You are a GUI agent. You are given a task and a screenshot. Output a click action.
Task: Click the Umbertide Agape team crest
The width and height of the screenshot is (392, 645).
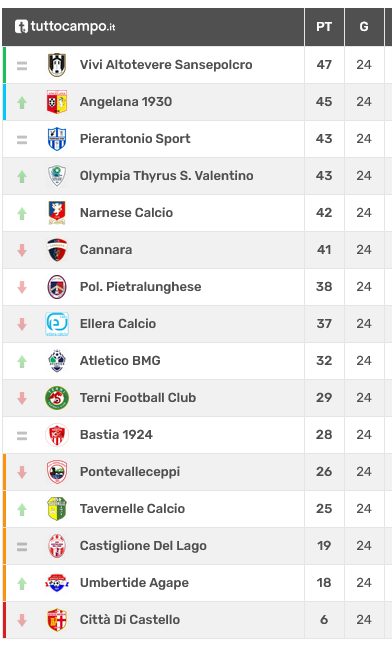(x=57, y=583)
